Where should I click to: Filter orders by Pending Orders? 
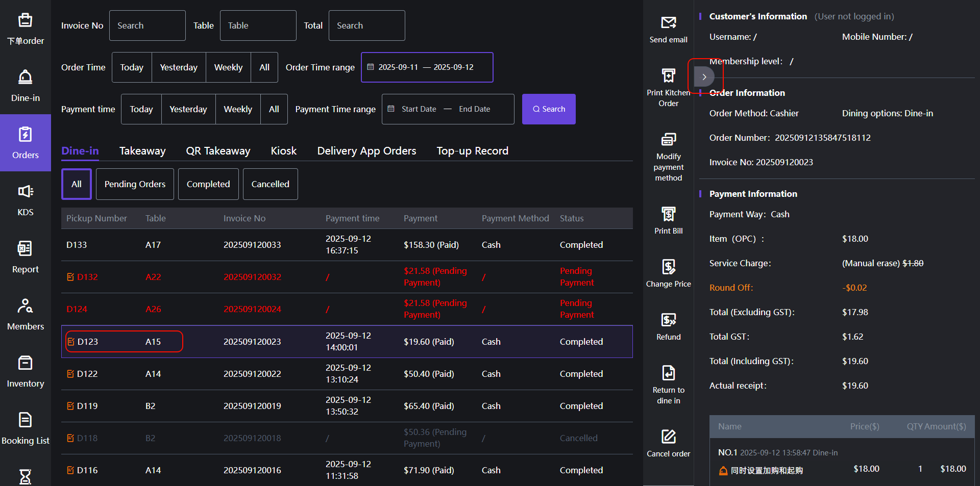pyautogui.click(x=135, y=184)
